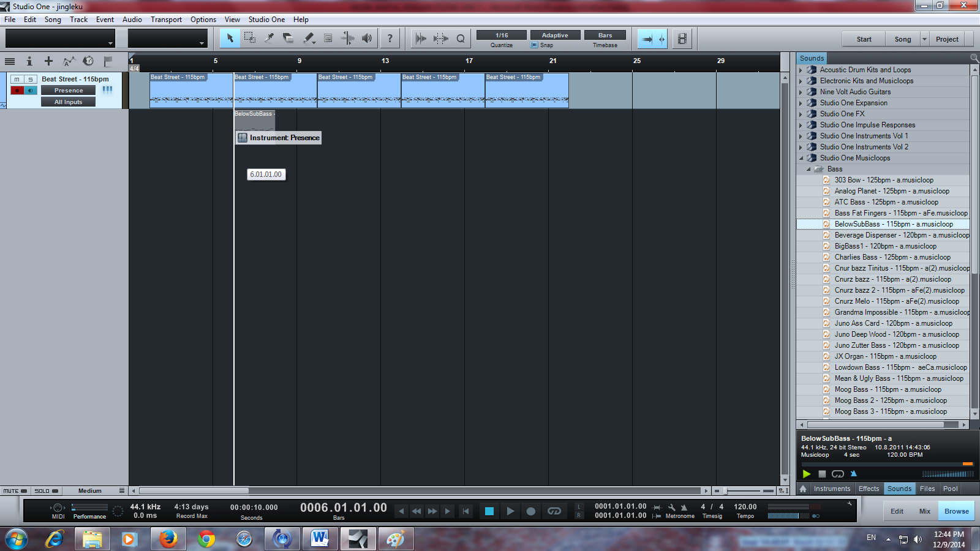
Task: Switch to Instruments browser tab
Action: pyautogui.click(x=832, y=489)
